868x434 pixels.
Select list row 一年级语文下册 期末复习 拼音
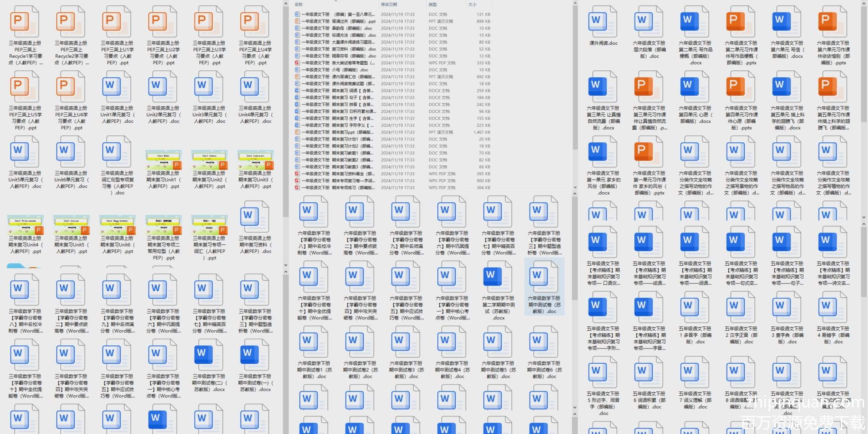click(x=393, y=105)
